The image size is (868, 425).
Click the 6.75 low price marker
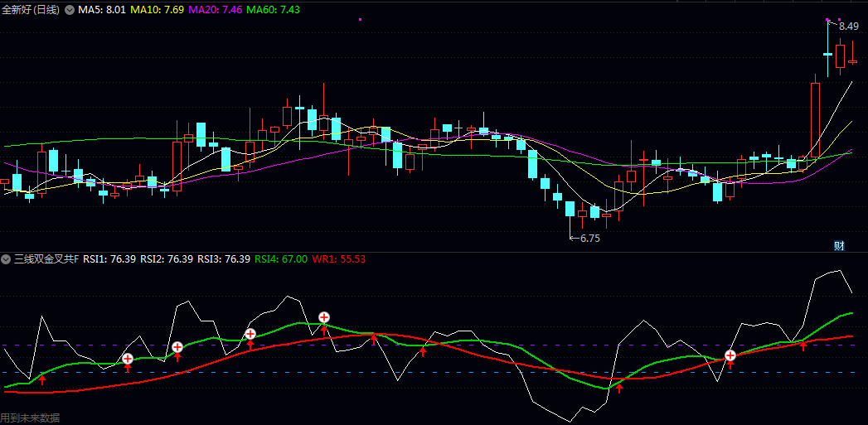588,238
